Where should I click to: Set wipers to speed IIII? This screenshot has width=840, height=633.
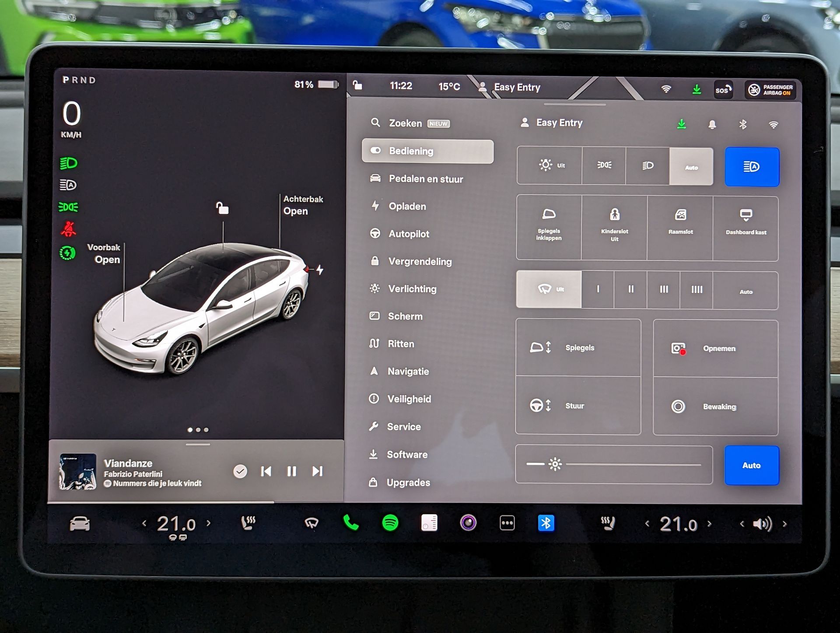click(x=696, y=290)
